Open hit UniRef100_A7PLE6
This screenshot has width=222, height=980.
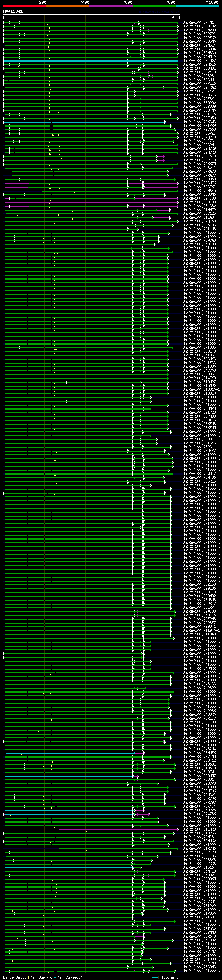pyautogui.click(x=199, y=84)
